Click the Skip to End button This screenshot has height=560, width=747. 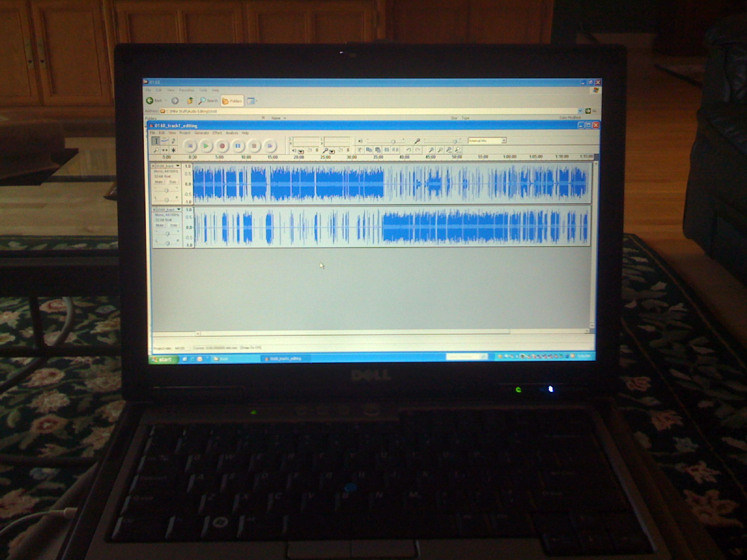tap(270, 146)
